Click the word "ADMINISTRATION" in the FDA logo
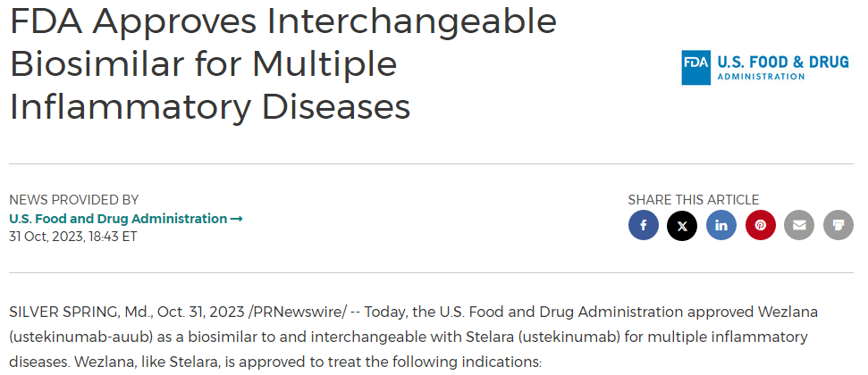The width and height of the screenshot is (868, 375). [761, 78]
